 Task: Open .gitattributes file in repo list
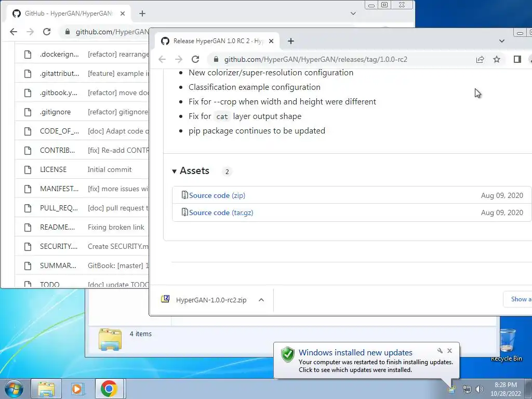[59, 74]
